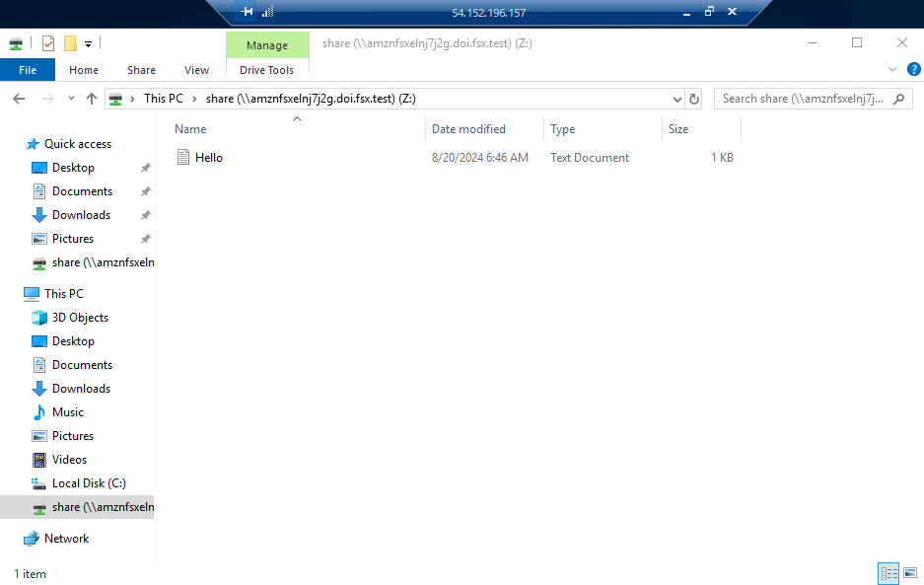Switch to the Share ribbon tab
This screenshot has width=924, height=585.
tap(141, 70)
